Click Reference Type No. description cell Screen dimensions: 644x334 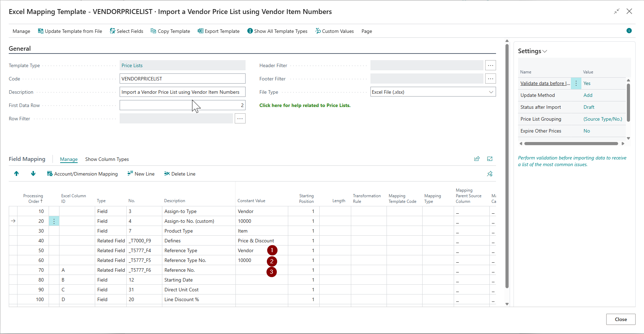point(199,260)
